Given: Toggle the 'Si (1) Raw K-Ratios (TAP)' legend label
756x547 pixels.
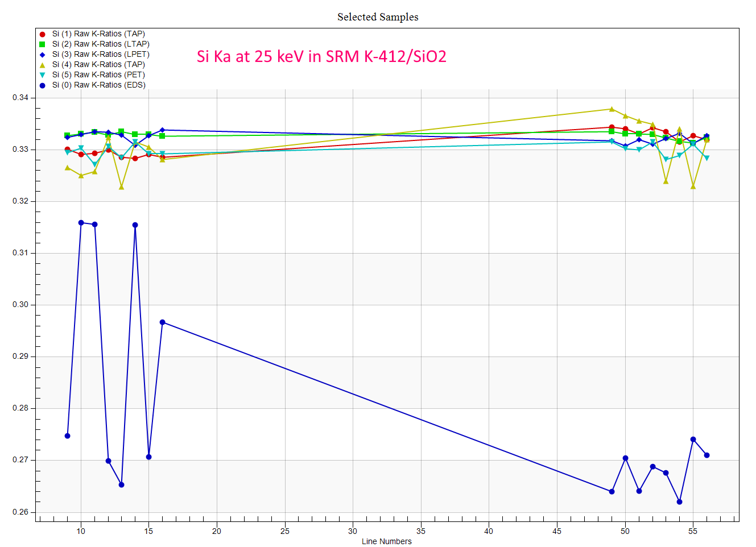Looking at the screenshot, I should (98, 34).
